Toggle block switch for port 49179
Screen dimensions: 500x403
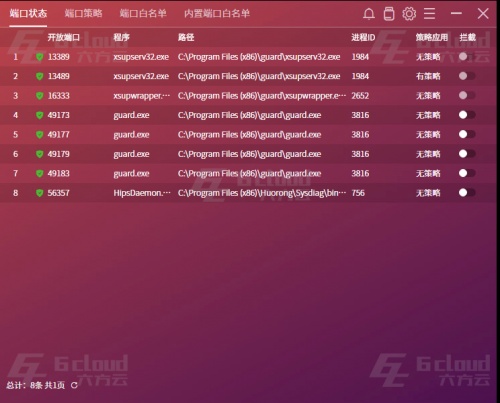tap(467, 154)
